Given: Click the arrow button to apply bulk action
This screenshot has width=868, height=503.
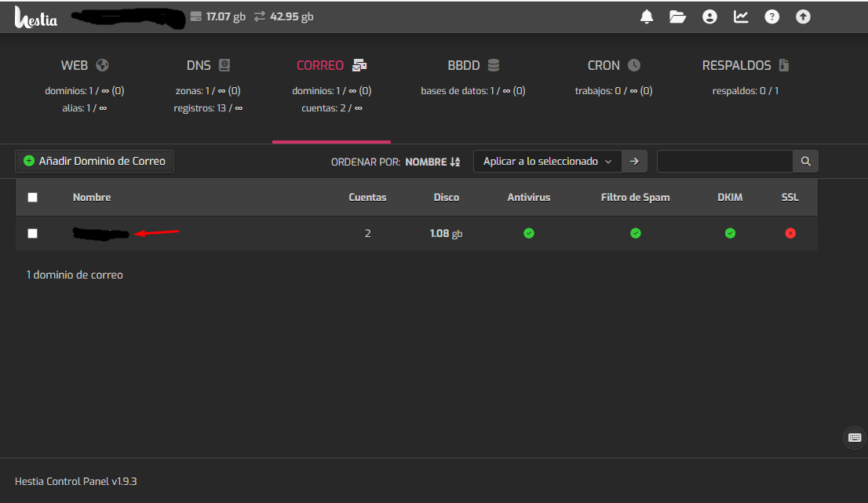Looking at the screenshot, I should tap(634, 162).
